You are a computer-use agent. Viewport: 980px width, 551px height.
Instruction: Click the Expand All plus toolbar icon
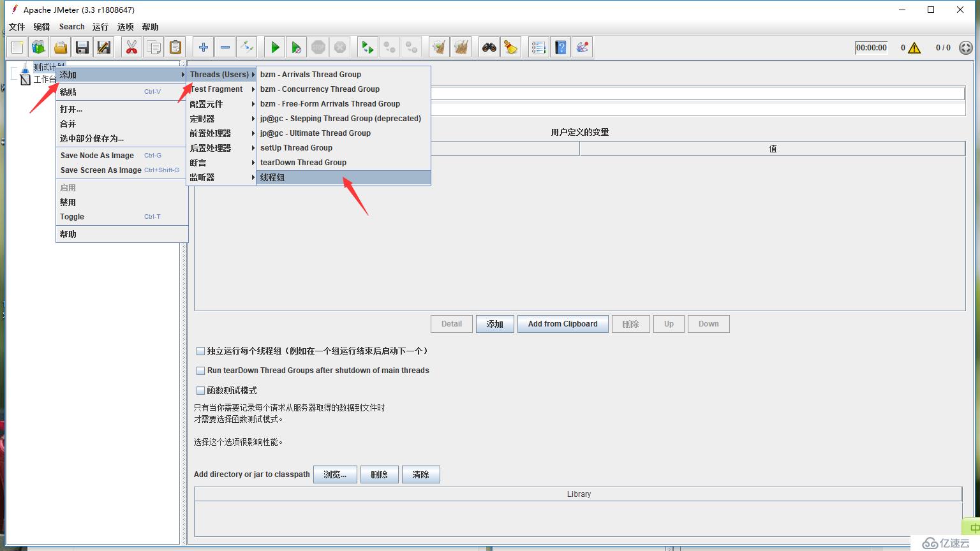(204, 47)
